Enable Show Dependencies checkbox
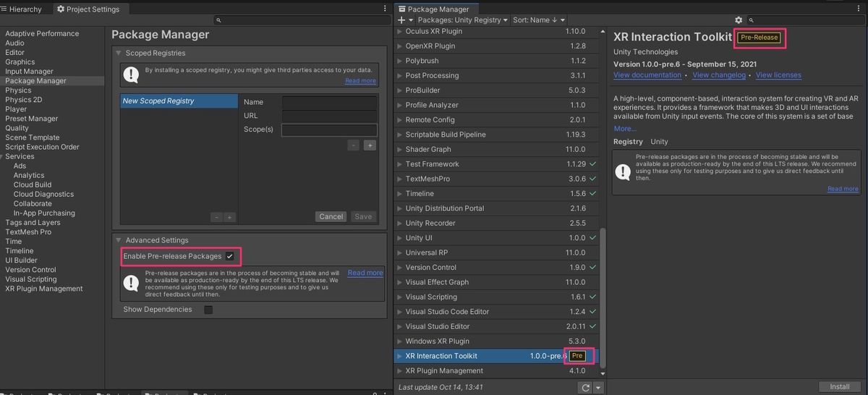This screenshot has height=395, width=868. click(x=208, y=310)
